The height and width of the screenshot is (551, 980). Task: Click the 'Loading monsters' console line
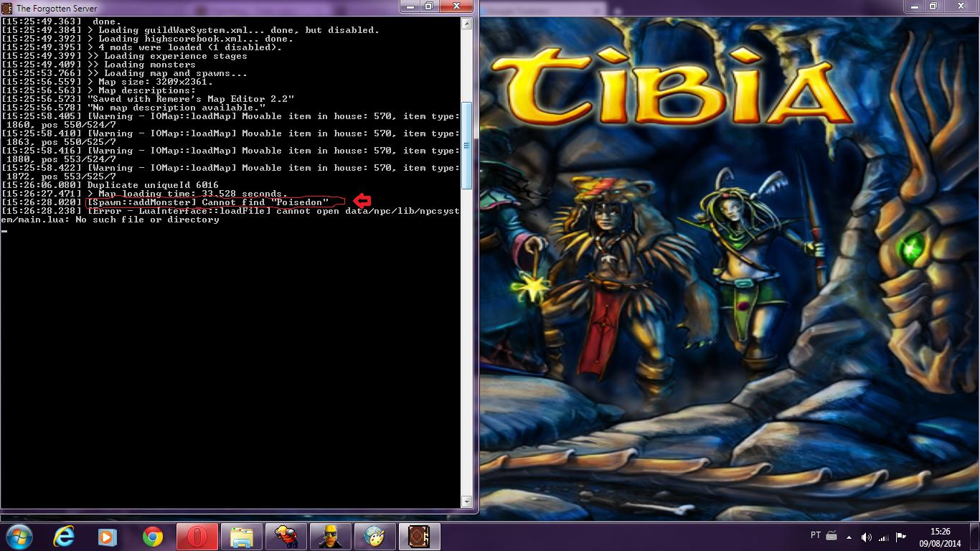98,65
